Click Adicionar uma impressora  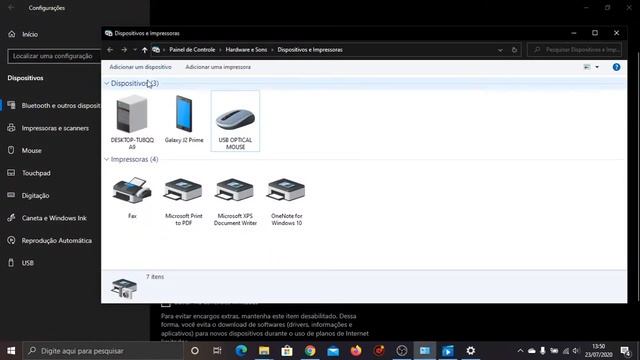218,67
